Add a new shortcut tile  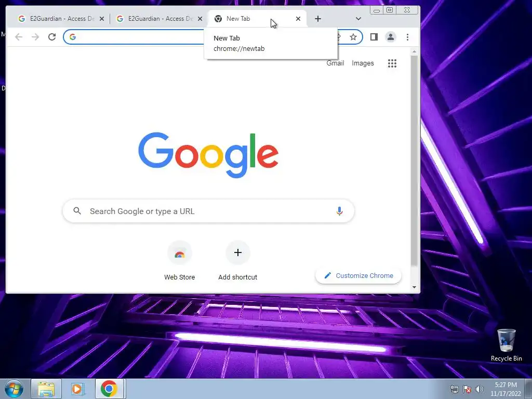(238, 261)
